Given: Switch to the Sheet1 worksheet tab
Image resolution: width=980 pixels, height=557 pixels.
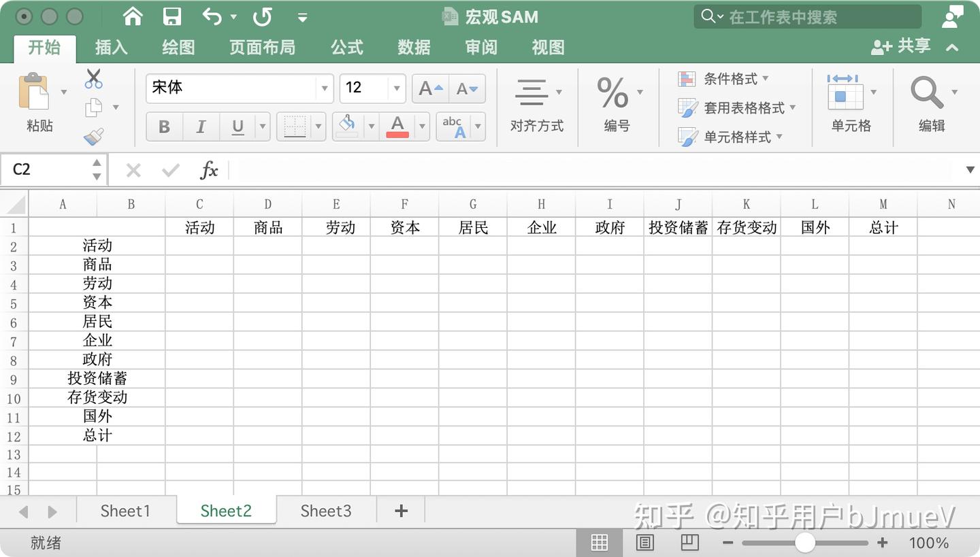Looking at the screenshot, I should pos(125,510).
